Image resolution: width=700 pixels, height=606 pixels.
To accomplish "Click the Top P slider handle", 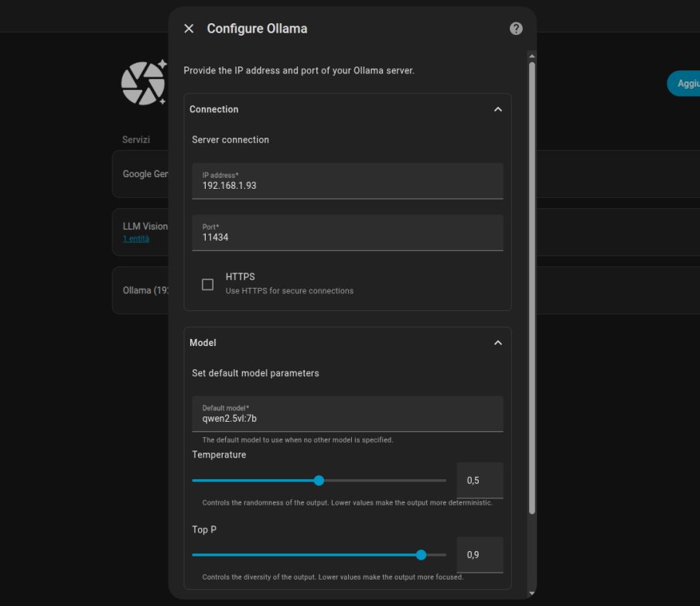I will click(421, 555).
